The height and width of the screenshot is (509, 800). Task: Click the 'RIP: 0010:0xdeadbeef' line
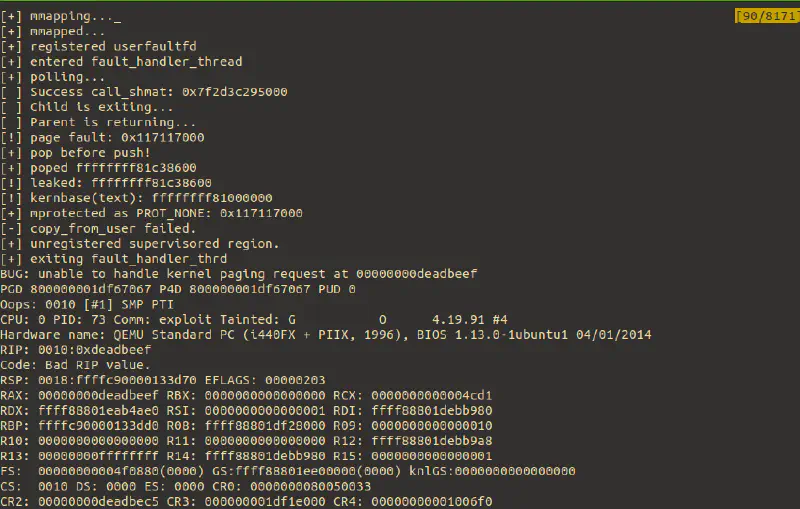coord(76,350)
